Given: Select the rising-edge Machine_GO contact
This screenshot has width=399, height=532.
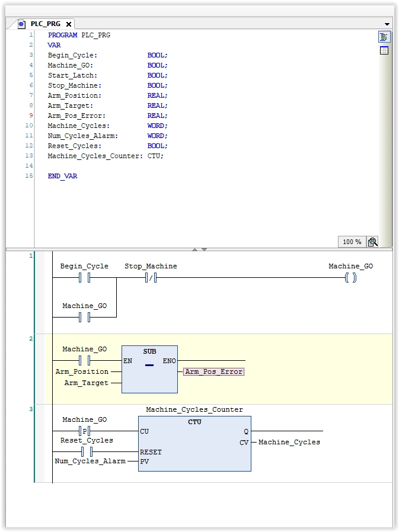Looking at the screenshot, I should [84, 431].
